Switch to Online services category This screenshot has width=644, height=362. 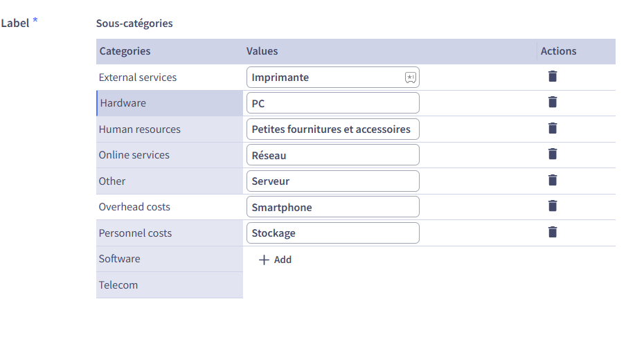(x=134, y=155)
